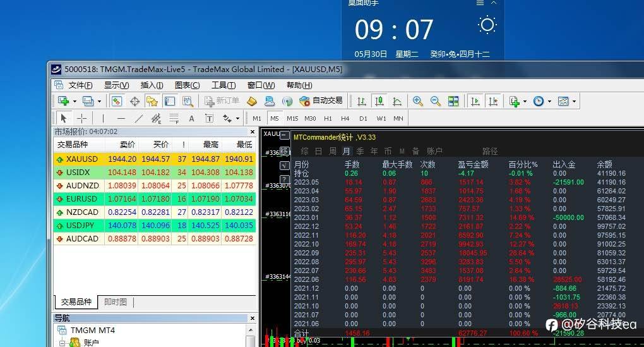
Task: Open the 图表(C) menu
Action: [x=187, y=85]
